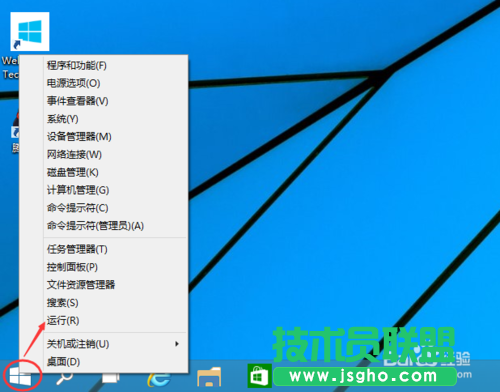
Task: Open 设备管理器(M)
Action: (104, 136)
